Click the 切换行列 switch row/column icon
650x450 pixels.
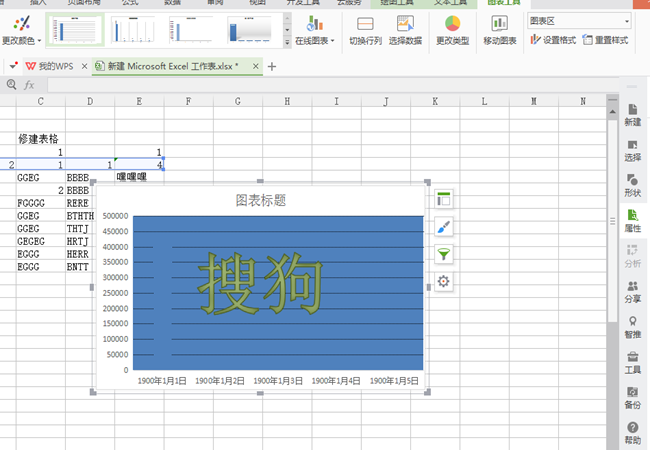pos(365,30)
